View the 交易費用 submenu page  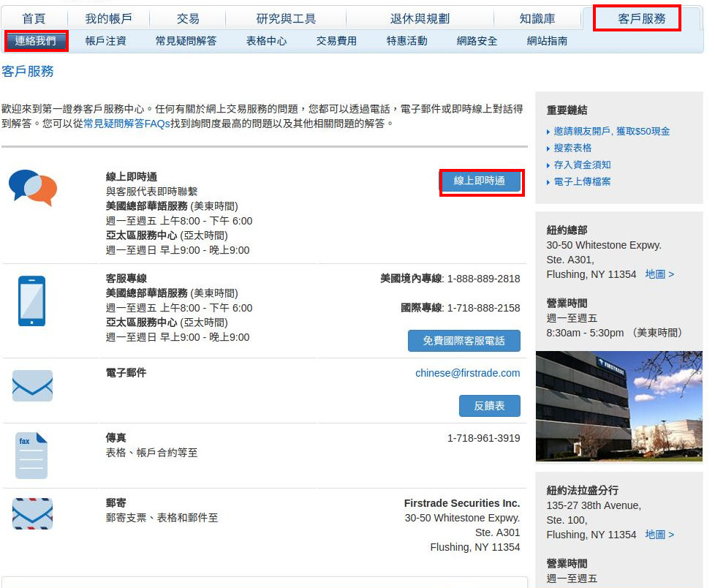[x=336, y=41]
